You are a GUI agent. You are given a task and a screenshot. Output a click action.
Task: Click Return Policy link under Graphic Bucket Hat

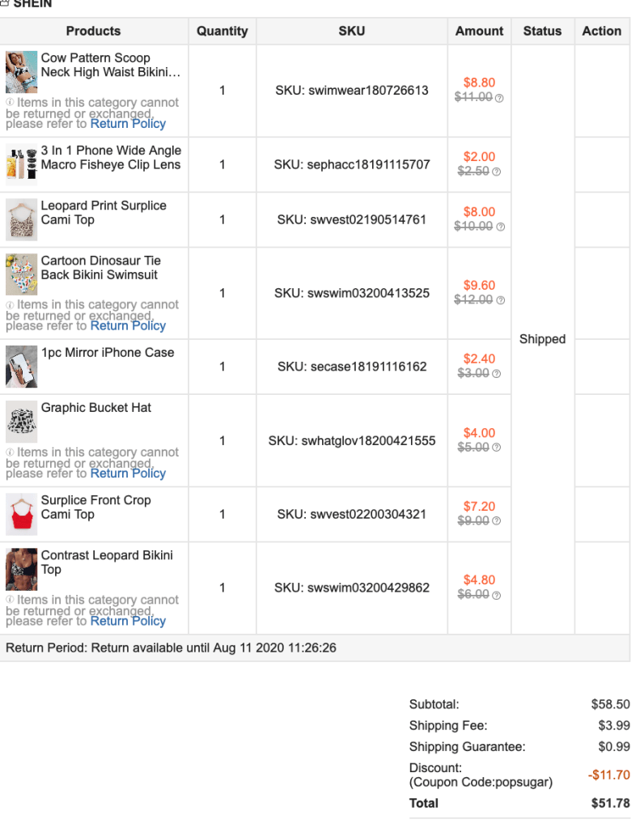point(128,473)
